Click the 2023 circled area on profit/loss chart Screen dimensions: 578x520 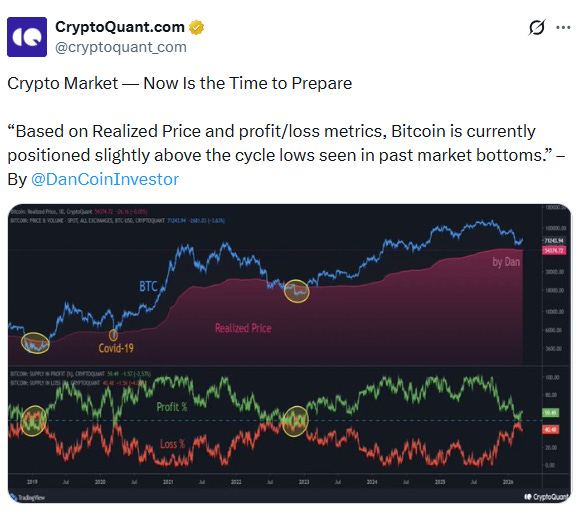point(295,421)
